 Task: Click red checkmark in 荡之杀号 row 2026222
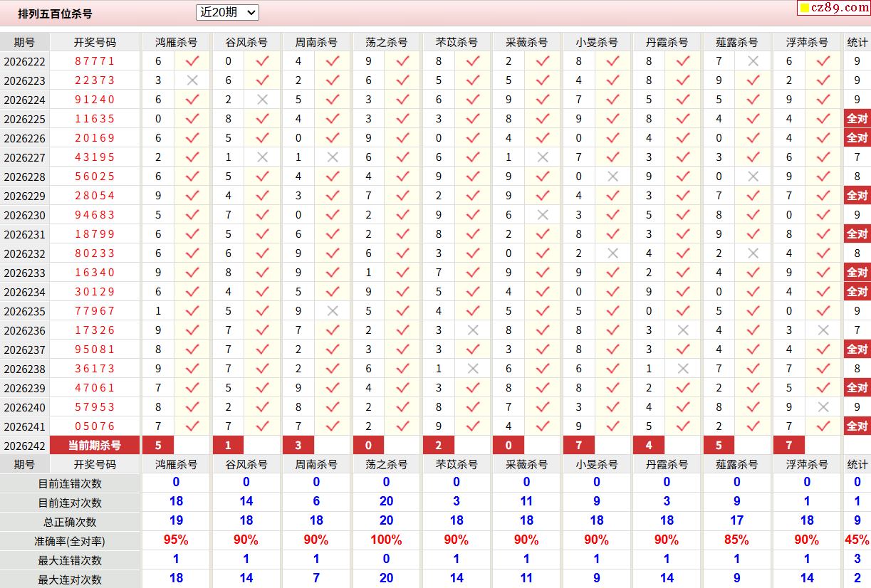(x=403, y=61)
